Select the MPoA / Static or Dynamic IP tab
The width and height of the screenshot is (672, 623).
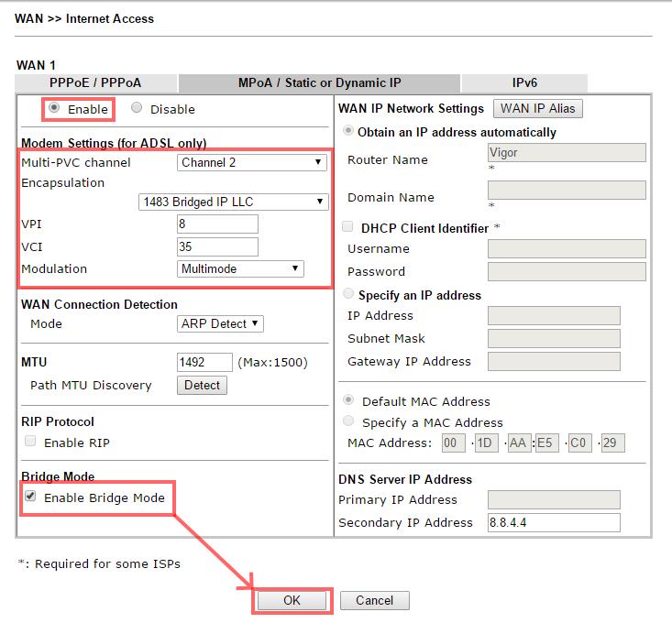(x=319, y=82)
